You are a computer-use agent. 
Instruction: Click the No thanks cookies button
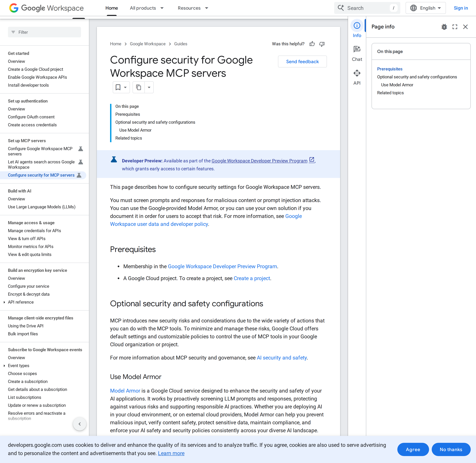(451, 449)
